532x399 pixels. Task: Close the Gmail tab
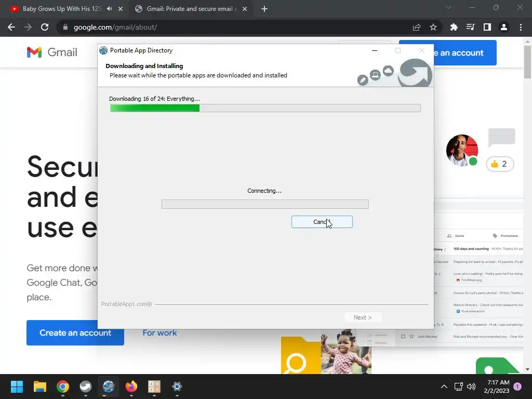click(245, 9)
